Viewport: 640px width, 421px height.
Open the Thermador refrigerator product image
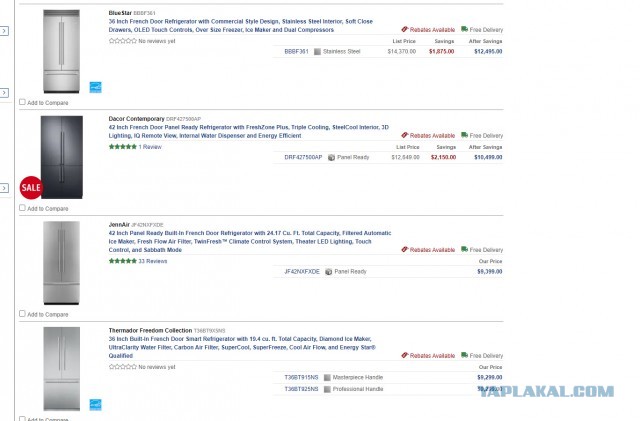point(62,369)
